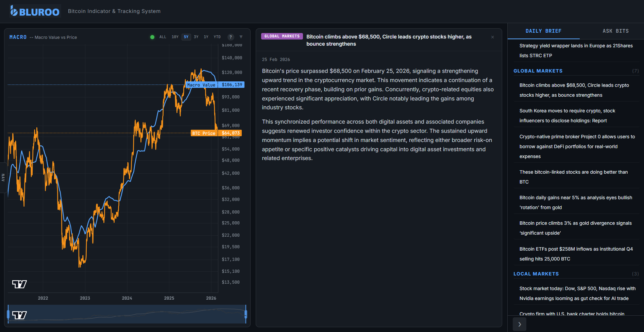Viewport: 644px width, 332px height.
Task: Open the Bitcoin ETFs $258M inflows story
Action: 576,254
